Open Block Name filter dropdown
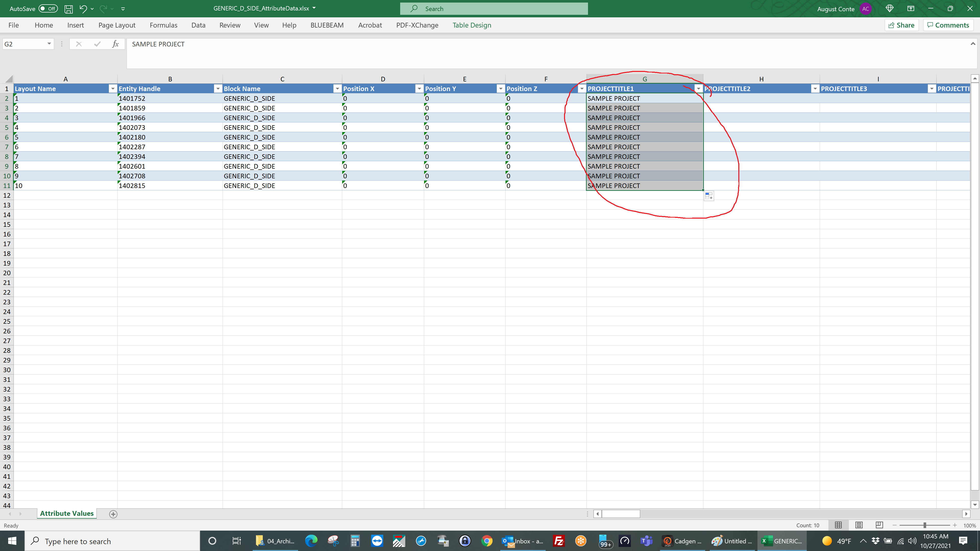The height and width of the screenshot is (551, 980). [337, 89]
